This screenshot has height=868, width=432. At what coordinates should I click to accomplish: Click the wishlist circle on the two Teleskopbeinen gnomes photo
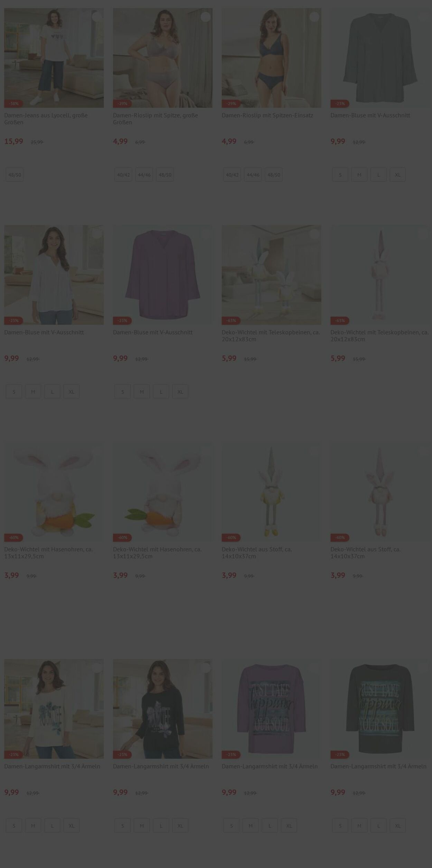[x=314, y=234]
